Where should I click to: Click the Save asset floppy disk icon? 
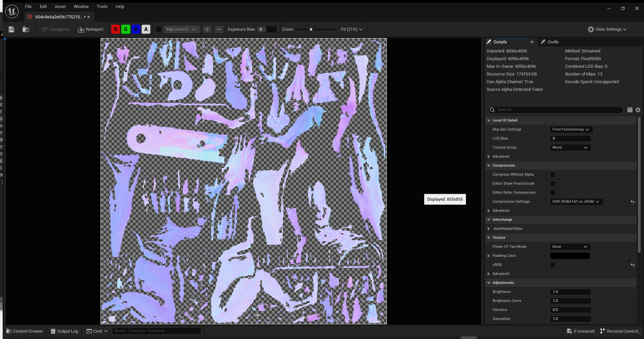pos(11,29)
